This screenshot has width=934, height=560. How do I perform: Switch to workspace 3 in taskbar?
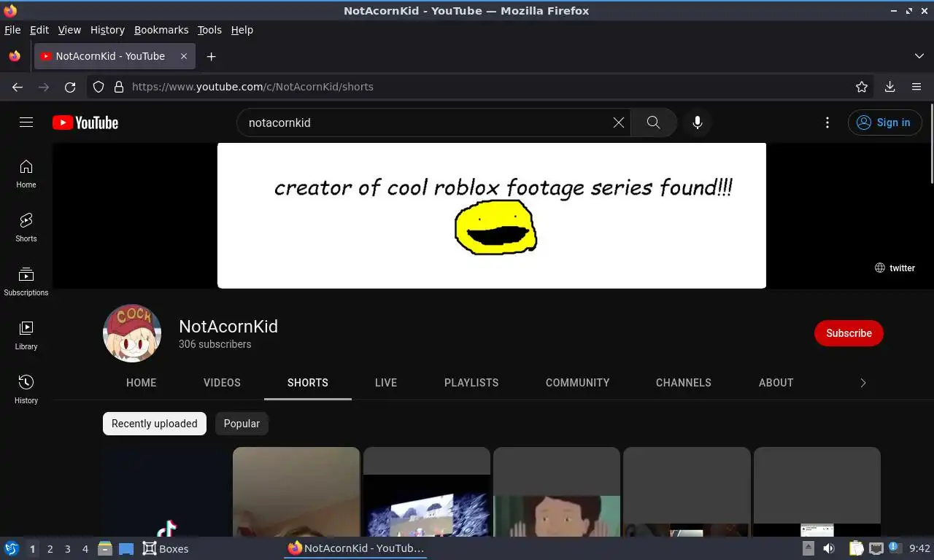[x=67, y=549]
